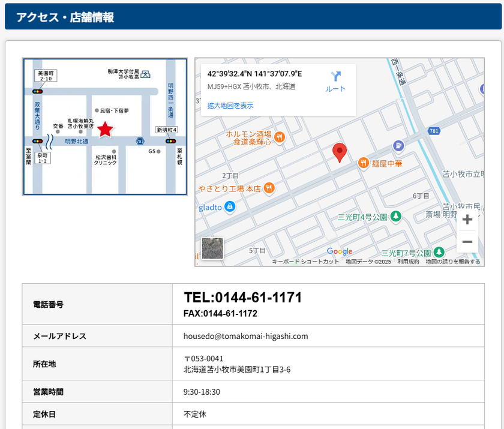The image size is (504, 429).
Task: Click the 三光町7号公園 park marker
Action: click(439, 252)
